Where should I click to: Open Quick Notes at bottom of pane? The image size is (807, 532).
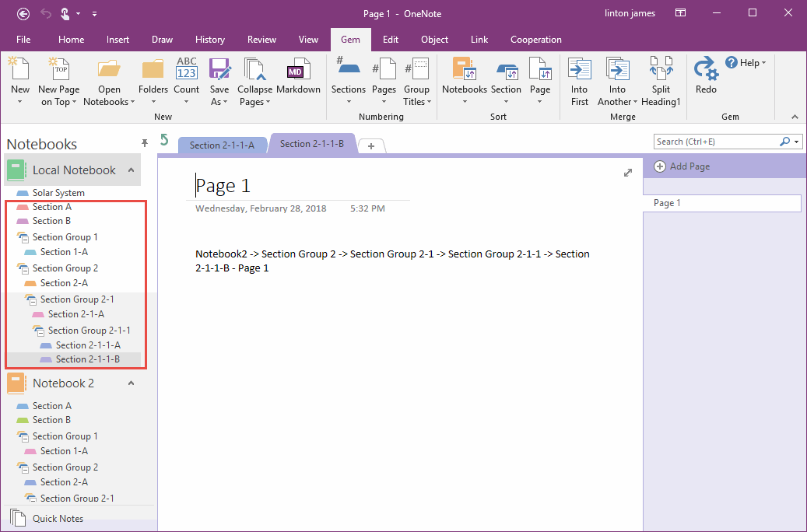(58, 518)
